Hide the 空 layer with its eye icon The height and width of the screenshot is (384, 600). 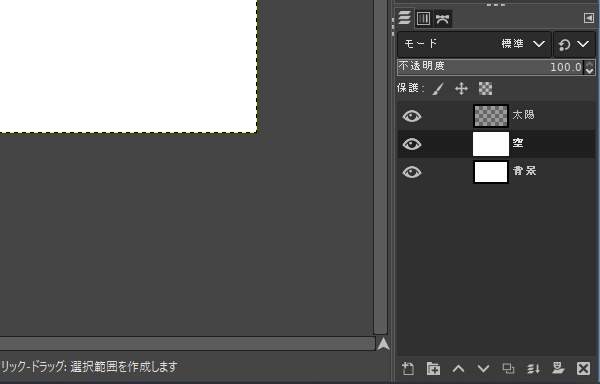coord(412,144)
